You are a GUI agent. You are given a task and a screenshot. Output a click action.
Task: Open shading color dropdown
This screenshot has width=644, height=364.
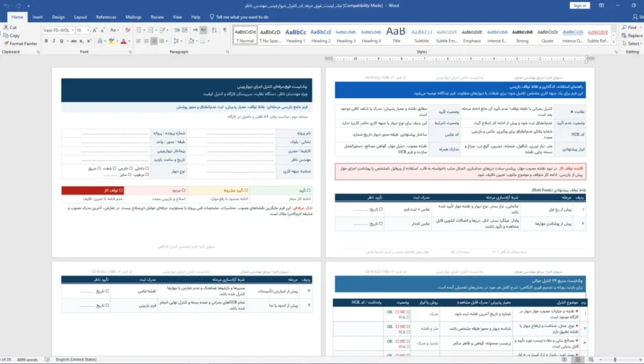pyautogui.click(x=196, y=41)
